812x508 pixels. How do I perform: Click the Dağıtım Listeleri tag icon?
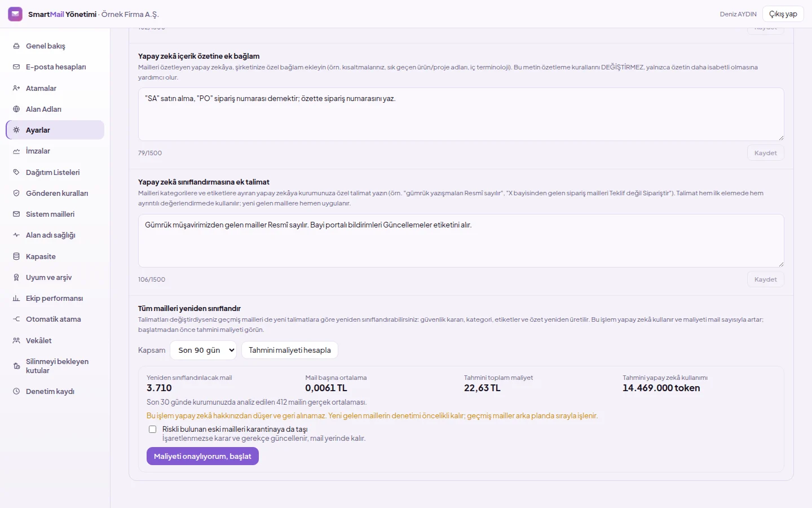pyautogui.click(x=16, y=173)
